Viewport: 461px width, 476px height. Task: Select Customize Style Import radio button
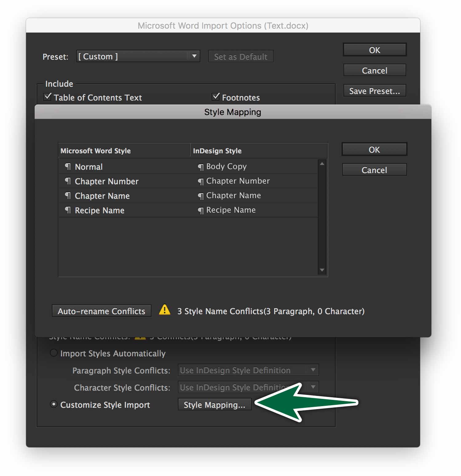54,404
